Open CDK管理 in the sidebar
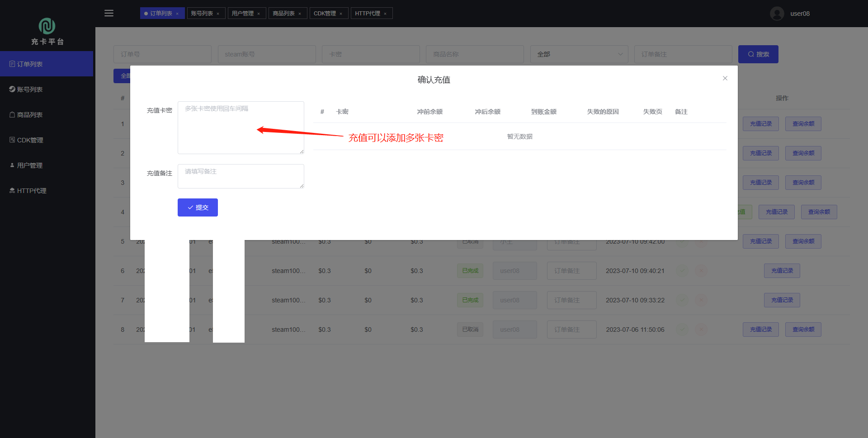This screenshot has width=868, height=438. pos(47,140)
